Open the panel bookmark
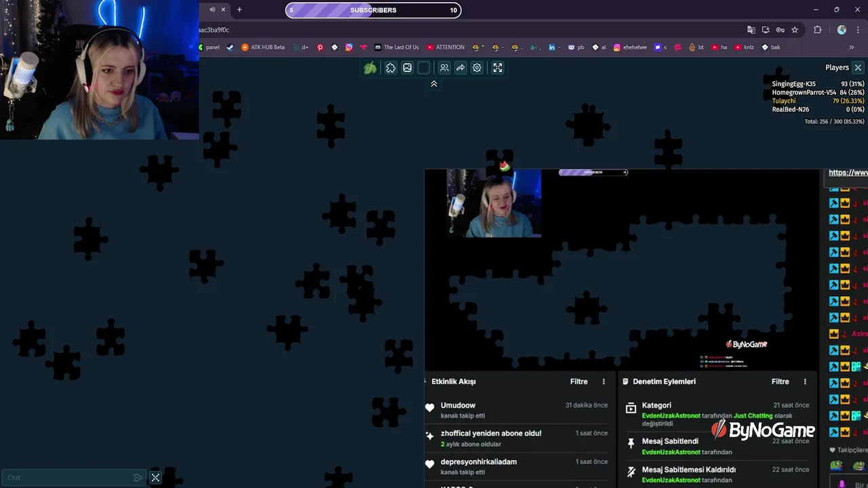The width and height of the screenshot is (868, 488). click(x=210, y=47)
